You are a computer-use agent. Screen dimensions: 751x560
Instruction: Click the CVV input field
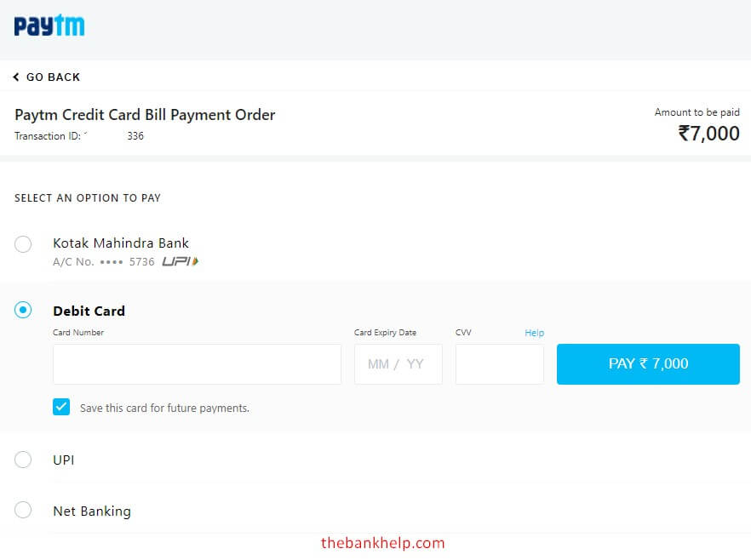coord(499,364)
